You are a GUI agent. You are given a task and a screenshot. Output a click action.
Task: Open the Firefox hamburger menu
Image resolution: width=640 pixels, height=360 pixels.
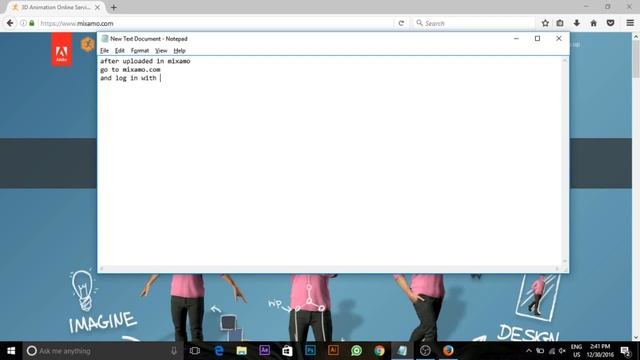[x=630, y=23]
